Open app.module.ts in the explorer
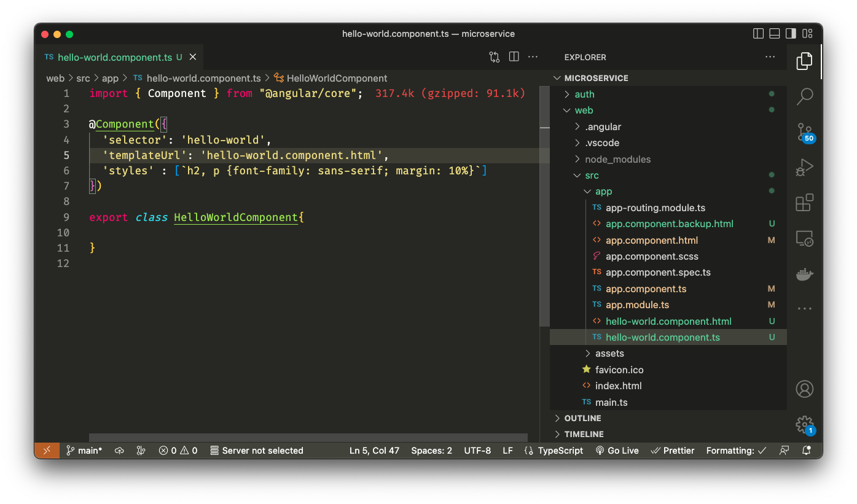 click(637, 305)
